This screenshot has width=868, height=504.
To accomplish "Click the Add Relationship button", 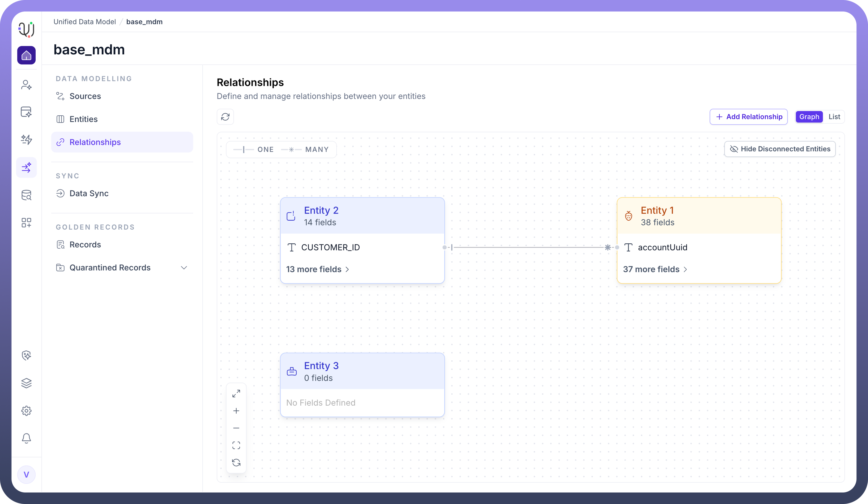I will coord(748,117).
